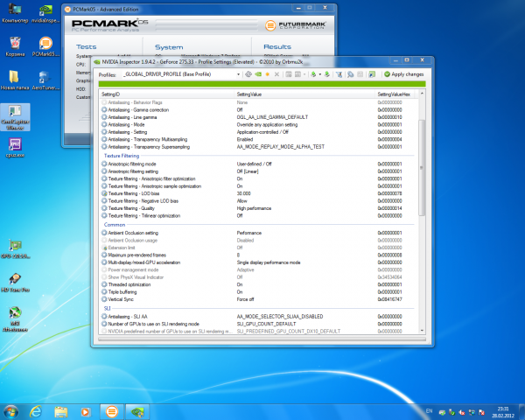Click the green NVIDIA restore defaults icon
The height and width of the screenshot is (420, 525).
pyautogui.click(x=258, y=74)
